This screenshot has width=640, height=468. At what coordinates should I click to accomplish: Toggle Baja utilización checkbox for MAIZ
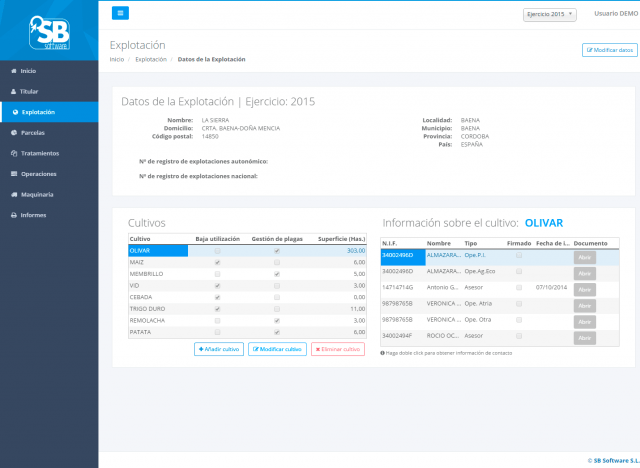pyautogui.click(x=218, y=262)
